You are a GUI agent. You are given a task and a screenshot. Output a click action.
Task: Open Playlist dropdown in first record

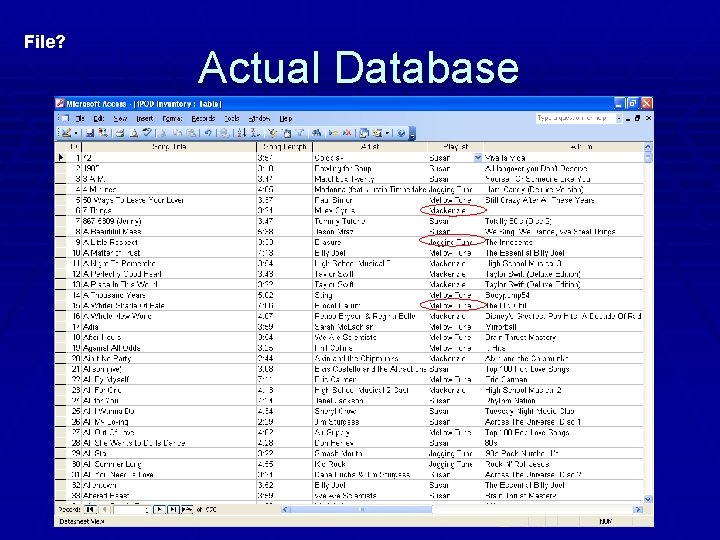(478, 158)
